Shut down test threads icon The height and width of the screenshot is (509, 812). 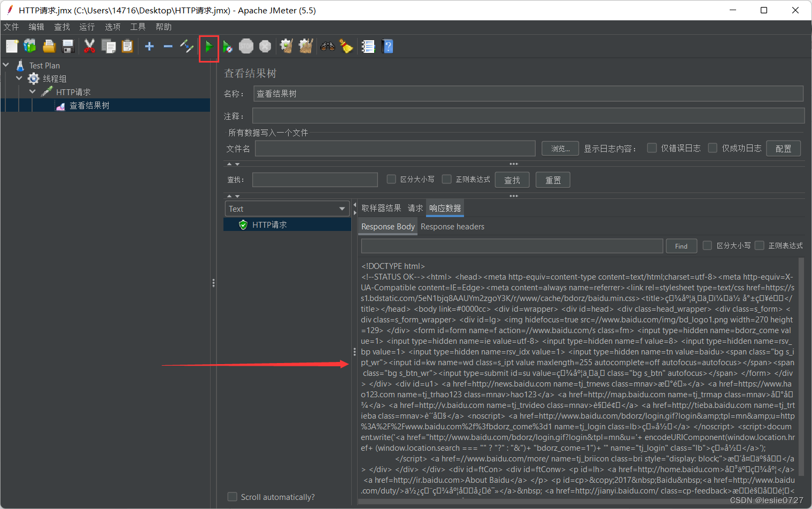point(265,47)
